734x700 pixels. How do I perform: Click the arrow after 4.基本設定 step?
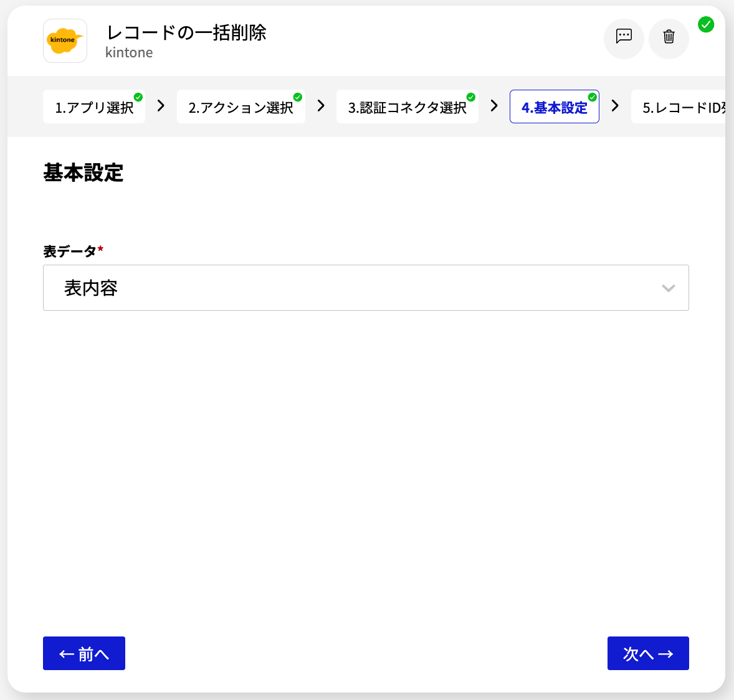tap(616, 106)
